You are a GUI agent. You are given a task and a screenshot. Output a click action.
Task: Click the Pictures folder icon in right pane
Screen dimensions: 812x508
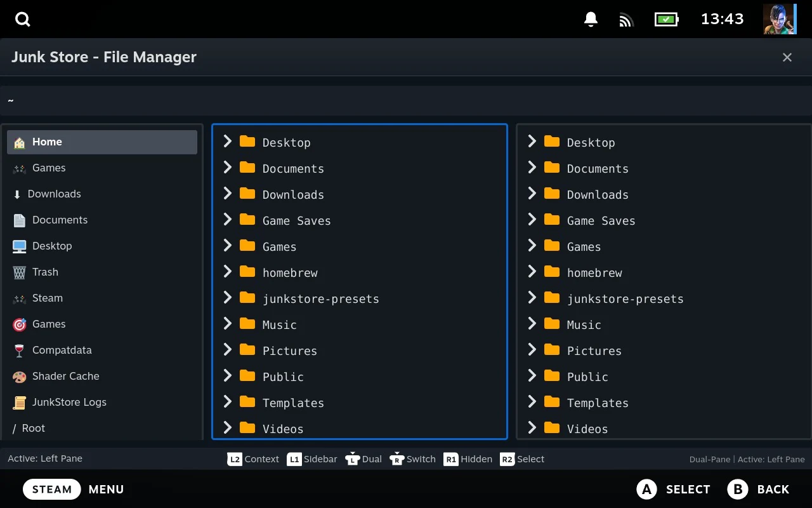click(x=552, y=350)
